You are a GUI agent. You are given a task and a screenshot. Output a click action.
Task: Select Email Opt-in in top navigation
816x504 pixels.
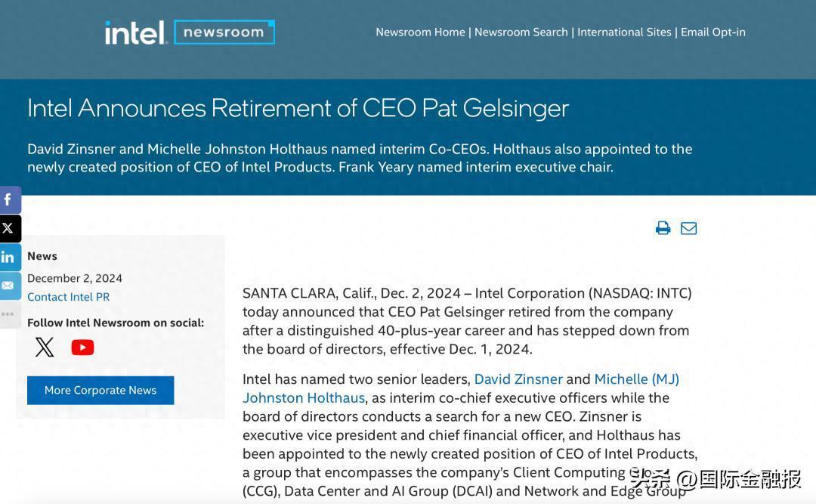(x=713, y=32)
